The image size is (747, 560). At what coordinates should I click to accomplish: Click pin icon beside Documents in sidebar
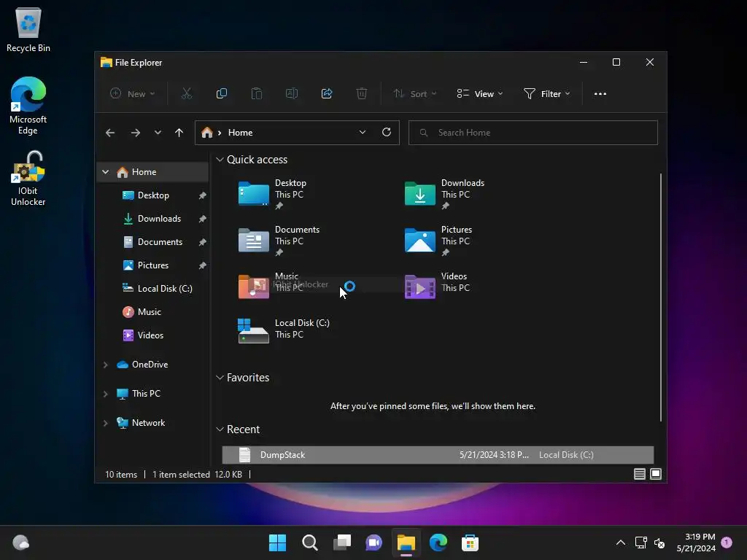click(x=203, y=242)
